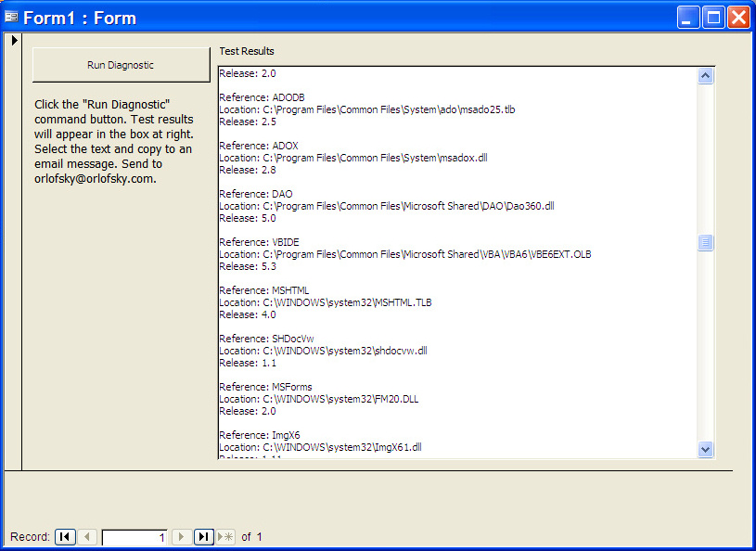Go to last record navigation button
Image resolution: width=756 pixels, height=551 pixels.
(x=204, y=536)
